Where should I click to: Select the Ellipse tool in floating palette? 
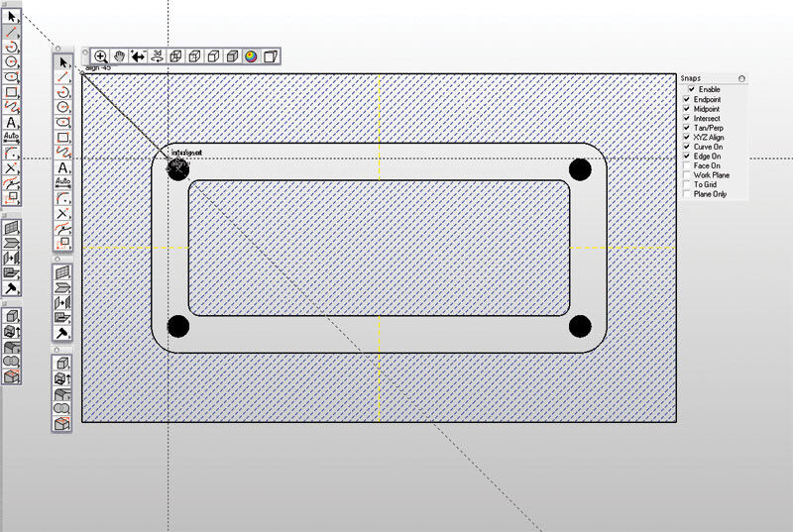pyautogui.click(x=62, y=123)
